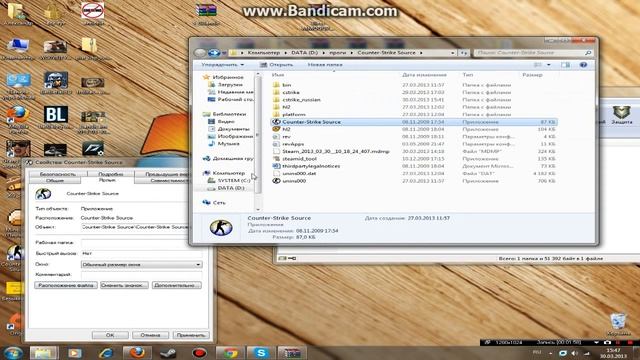Create folder with Новая папка
Image resolution: width=640 pixels, height=360 pixels.
(x=325, y=65)
